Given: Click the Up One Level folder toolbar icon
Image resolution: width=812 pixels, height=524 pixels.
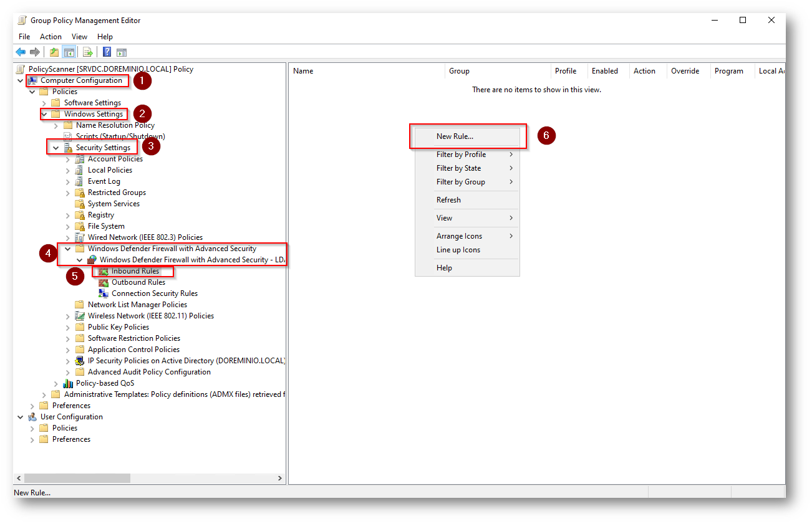Looking at the screenshot, I should tap(54, 52).
